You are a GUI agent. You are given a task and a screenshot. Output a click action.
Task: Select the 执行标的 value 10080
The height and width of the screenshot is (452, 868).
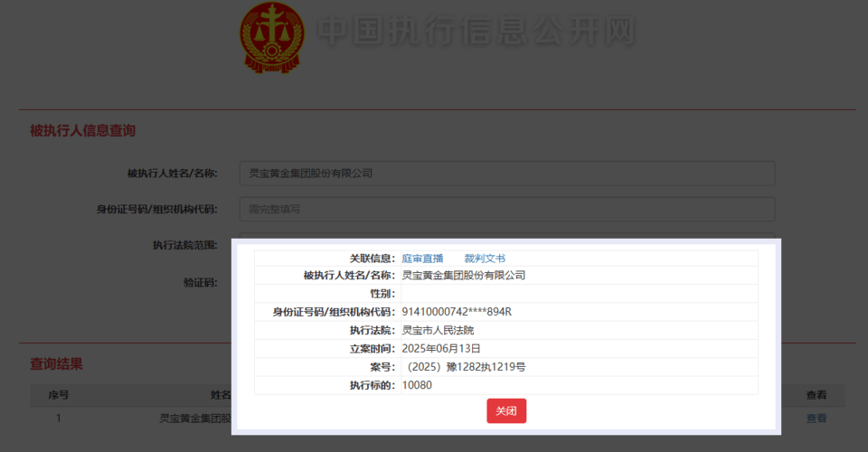[417, 385]
